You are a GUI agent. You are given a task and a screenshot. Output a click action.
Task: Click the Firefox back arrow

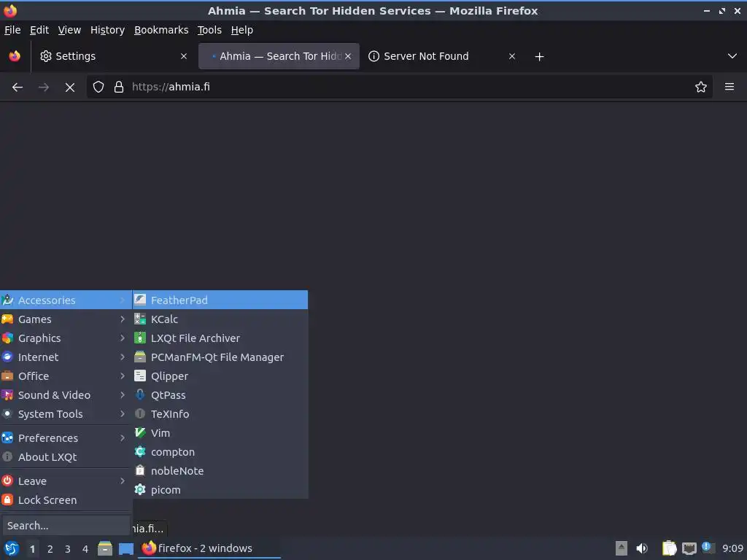18,87
